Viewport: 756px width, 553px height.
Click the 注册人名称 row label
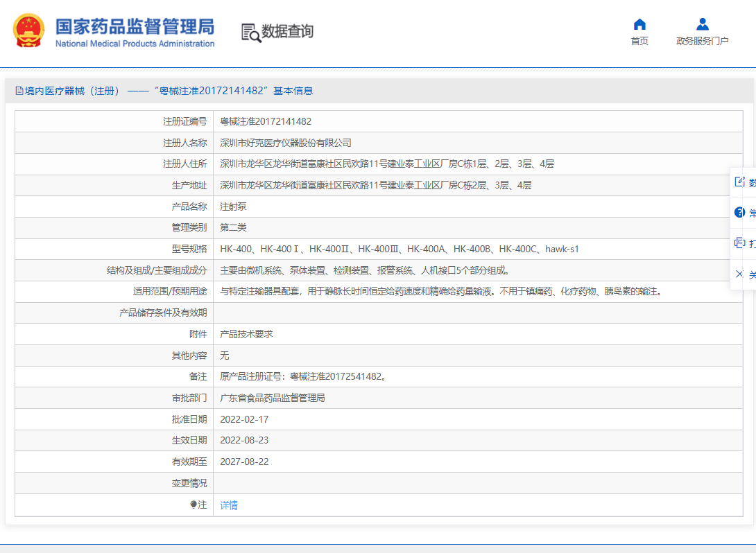pyautogui.click(x=184, y=143)
